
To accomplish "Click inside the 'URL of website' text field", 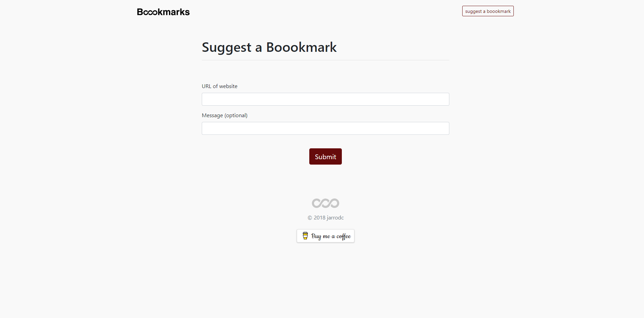I will (325, 99).
